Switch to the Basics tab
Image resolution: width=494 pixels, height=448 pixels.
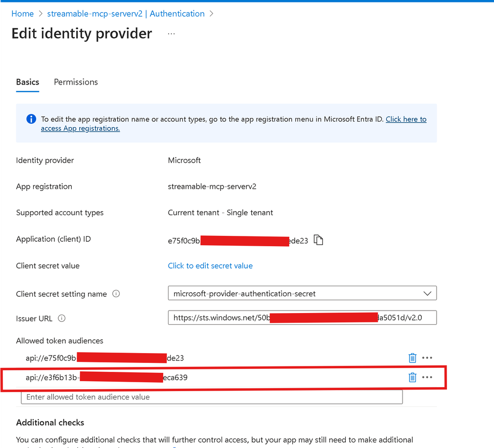28,82
